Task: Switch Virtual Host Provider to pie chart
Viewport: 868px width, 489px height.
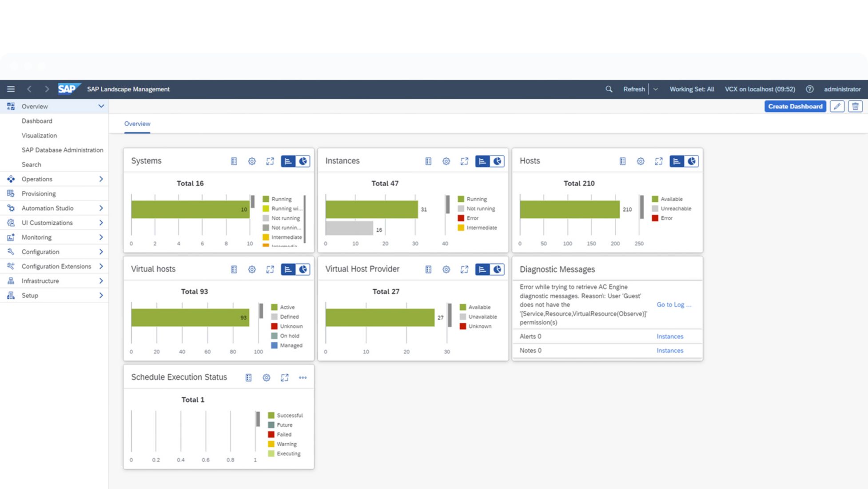Action: click(x=497, y=269)
